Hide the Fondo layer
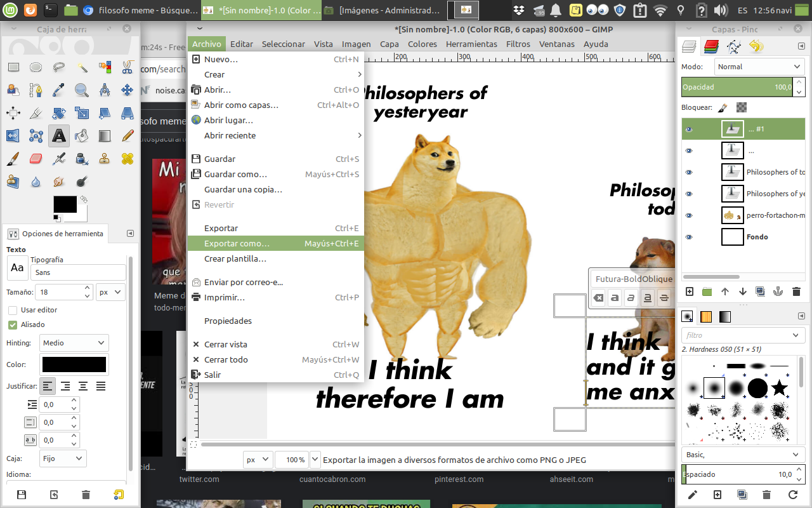Image resolution: width=812 pixels, height=508 pixels. [x=689, y=237]
